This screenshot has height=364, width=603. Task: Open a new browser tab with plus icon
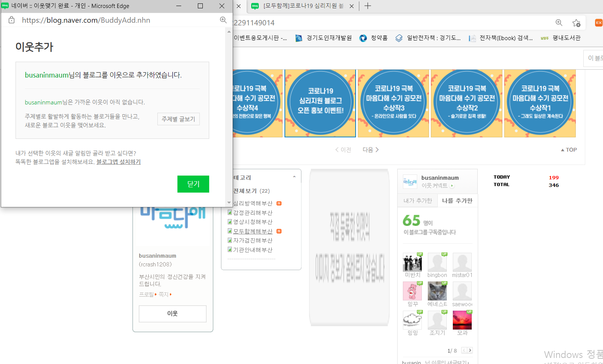point(367,6)
